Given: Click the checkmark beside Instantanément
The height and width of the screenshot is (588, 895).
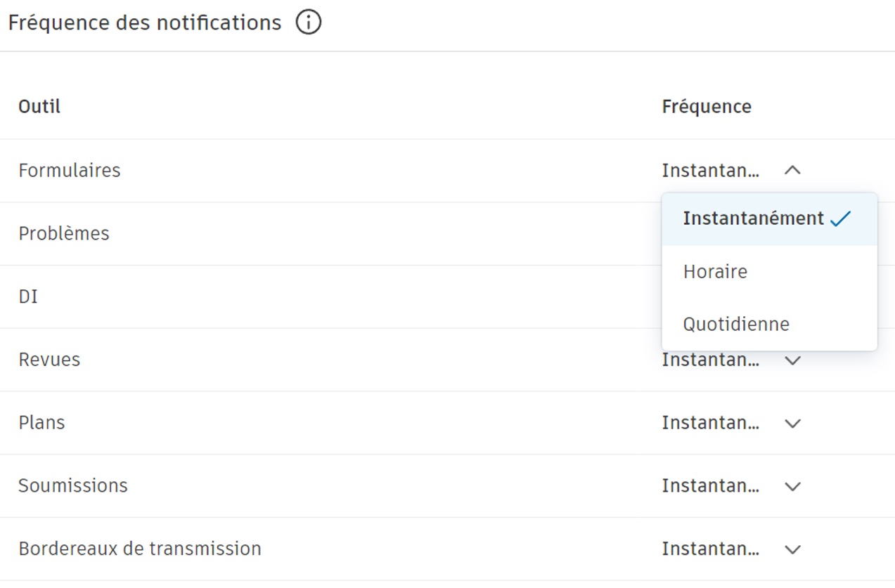Looking at the screenshot, I should 841,218.
